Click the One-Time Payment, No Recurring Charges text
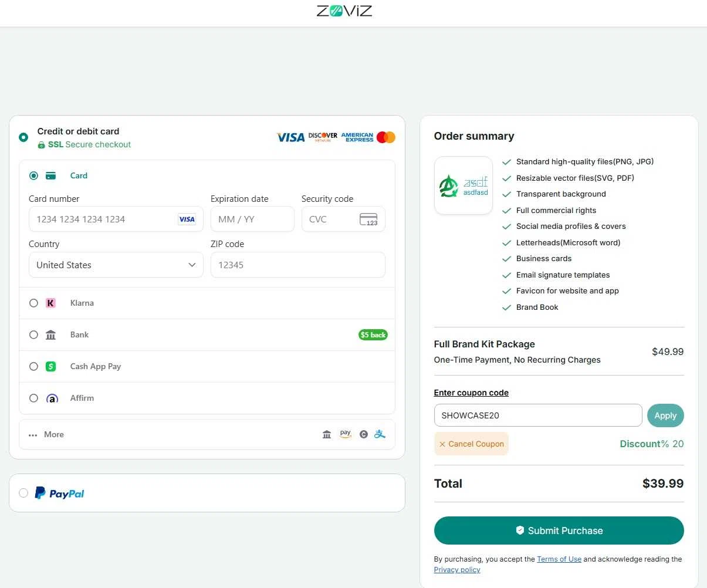The image size is (707, 588). click(517, 360)
